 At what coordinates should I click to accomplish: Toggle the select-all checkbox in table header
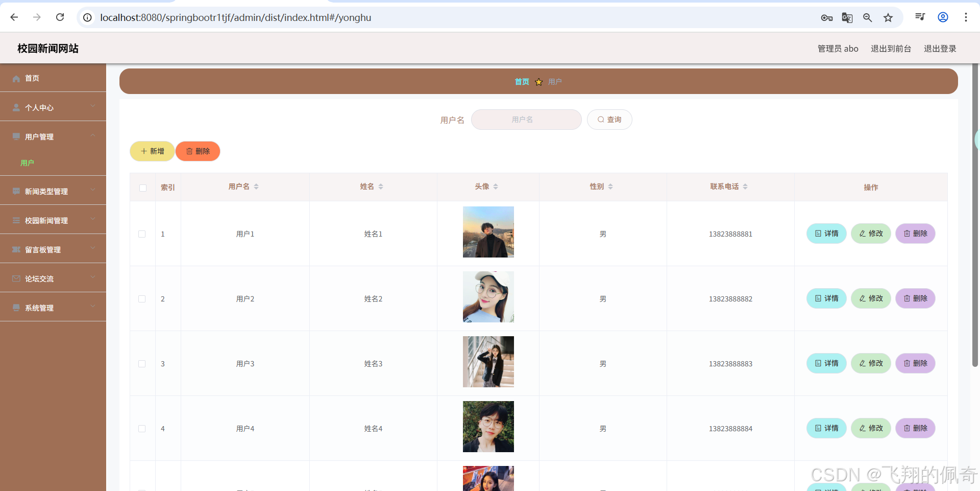click(x=143, y=188)
